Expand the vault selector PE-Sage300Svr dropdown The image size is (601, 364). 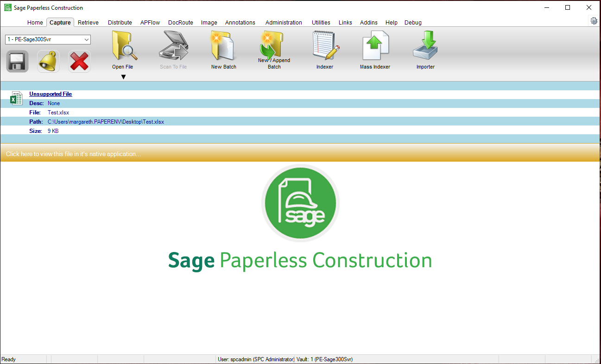[x=86, y=40]
